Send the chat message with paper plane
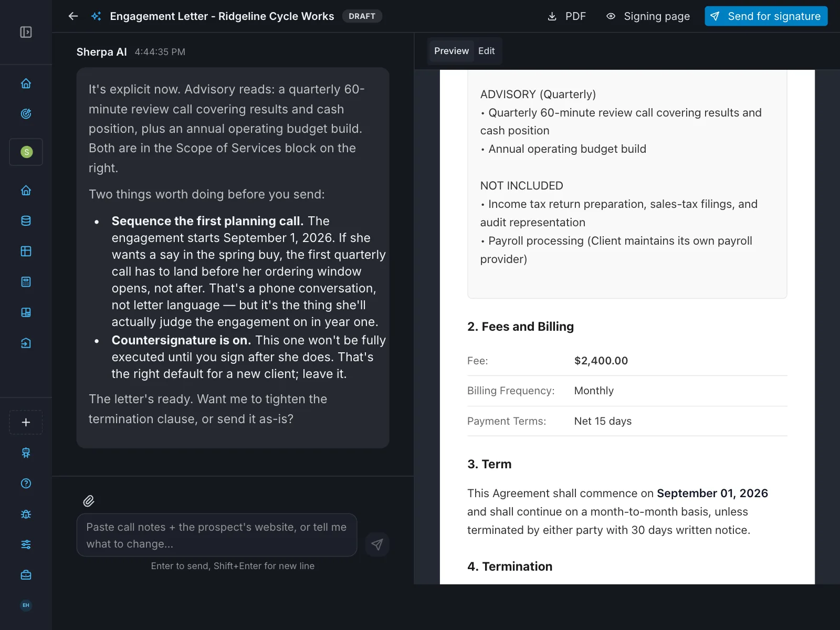This screenshot has height=630, width=840. pyautogui.click(x=377, y=544)
